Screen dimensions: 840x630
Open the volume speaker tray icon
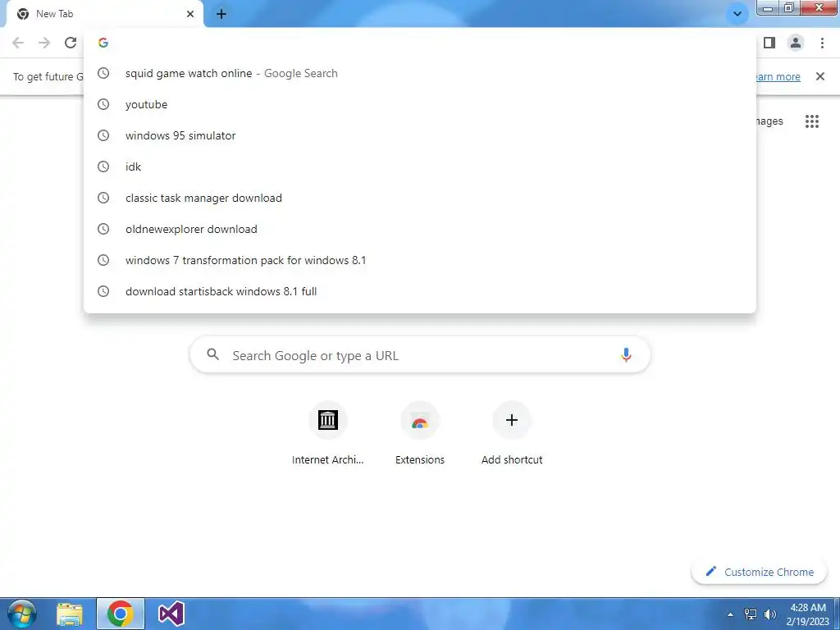(x=770, y=614)
